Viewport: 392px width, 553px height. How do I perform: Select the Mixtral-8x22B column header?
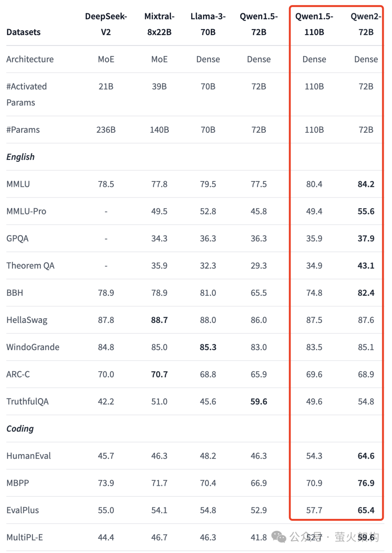point(159,24)
